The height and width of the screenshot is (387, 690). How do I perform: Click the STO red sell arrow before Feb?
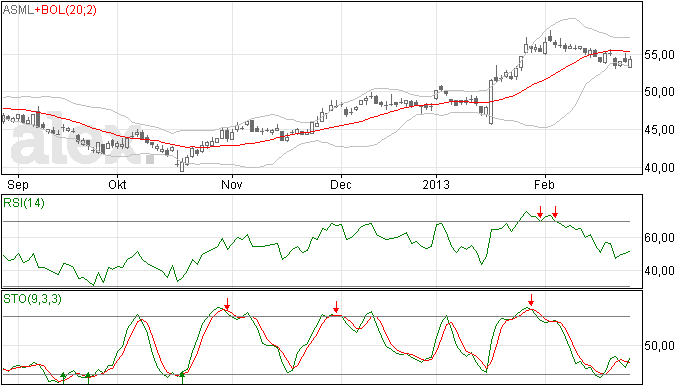coord(531,300)
